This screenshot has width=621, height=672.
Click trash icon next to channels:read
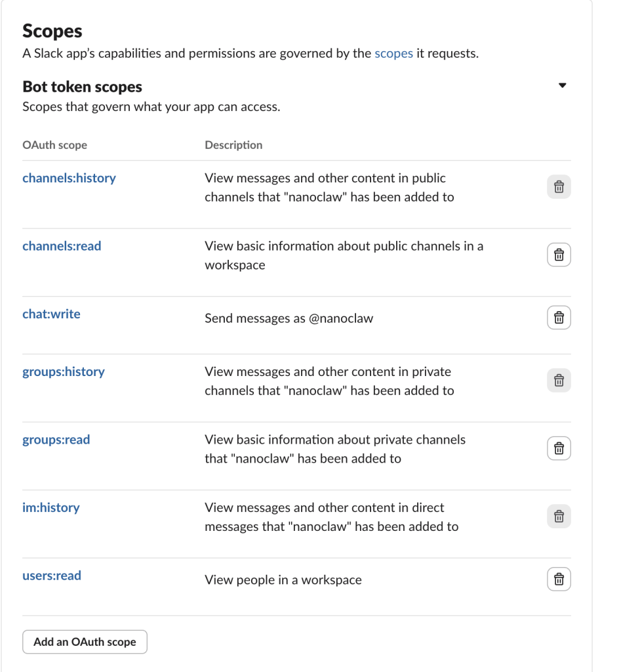[x=559, y=255]
